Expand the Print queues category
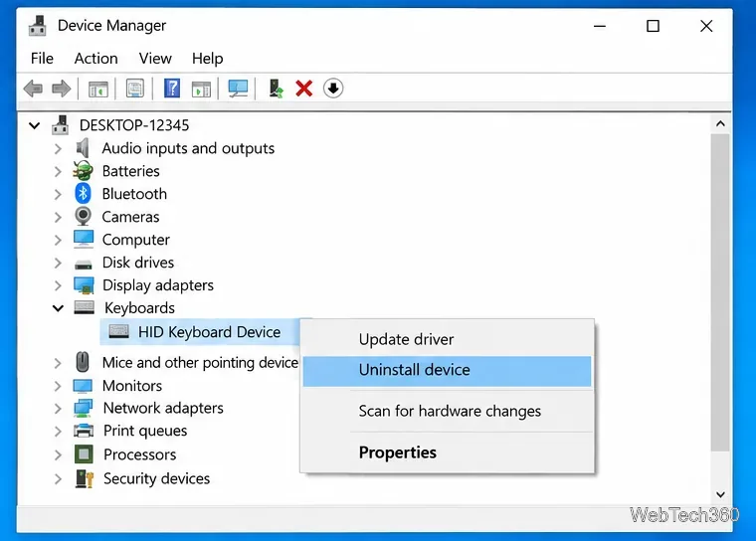 click(x=58, y=431)
